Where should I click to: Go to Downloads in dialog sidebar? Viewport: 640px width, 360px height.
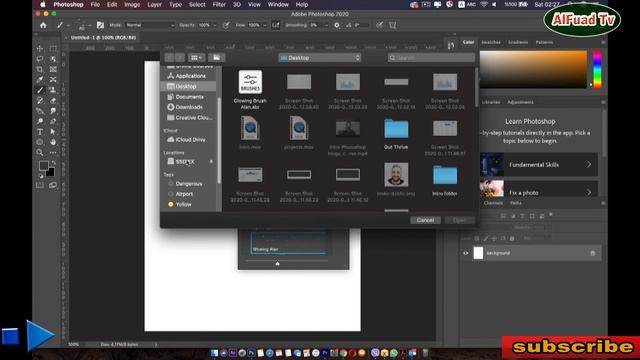185,107
